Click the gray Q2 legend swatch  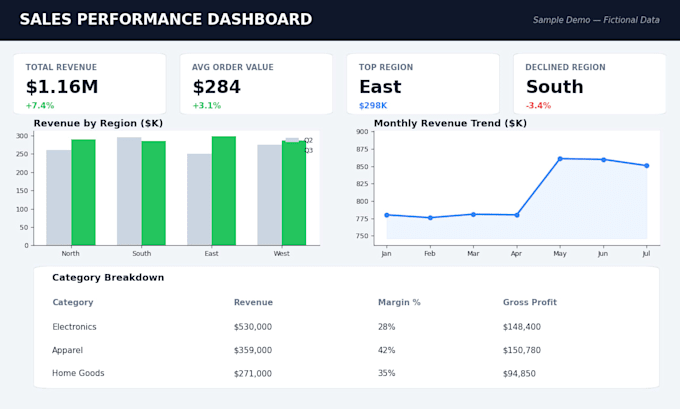coord(292,140)
